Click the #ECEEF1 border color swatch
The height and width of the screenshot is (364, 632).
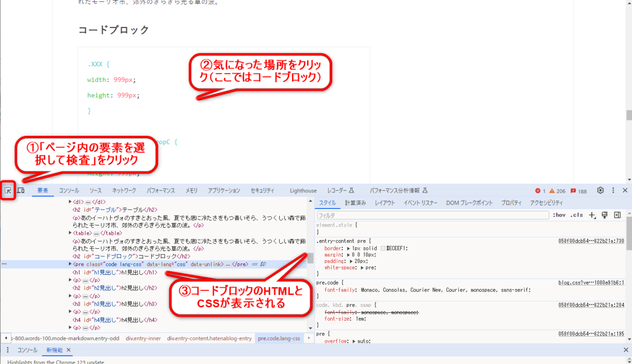383,248
